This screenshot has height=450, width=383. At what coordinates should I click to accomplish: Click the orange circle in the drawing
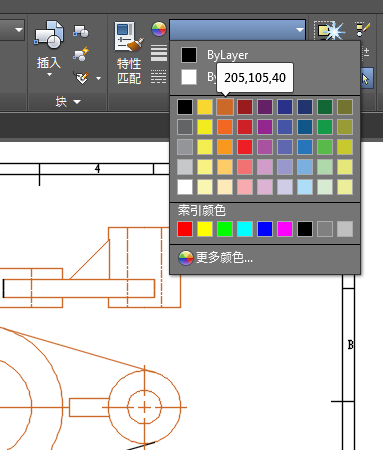(x=145, y=407)
